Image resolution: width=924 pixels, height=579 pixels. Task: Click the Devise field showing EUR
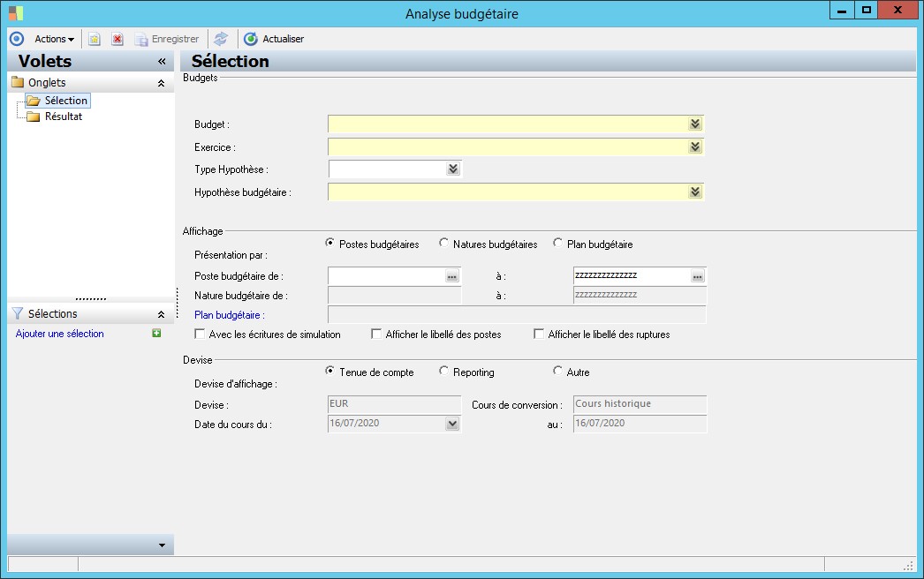pyautogui.click(x=394, y=404)
